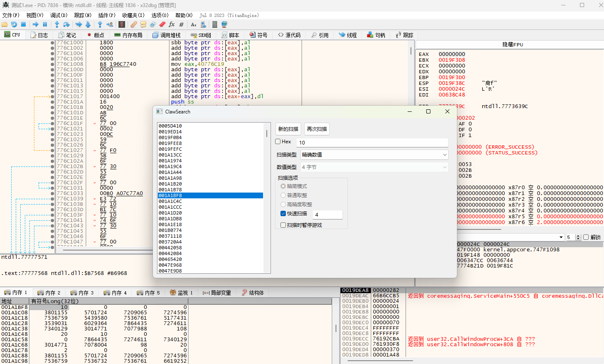Switch to the 符号 tab
Screen dimensions: 604x364
click(x=259, y=35)
